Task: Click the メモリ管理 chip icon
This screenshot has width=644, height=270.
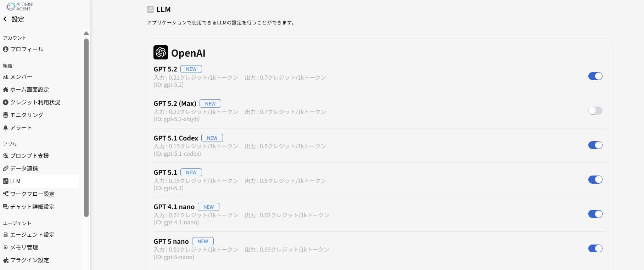Action: point(6,247)
